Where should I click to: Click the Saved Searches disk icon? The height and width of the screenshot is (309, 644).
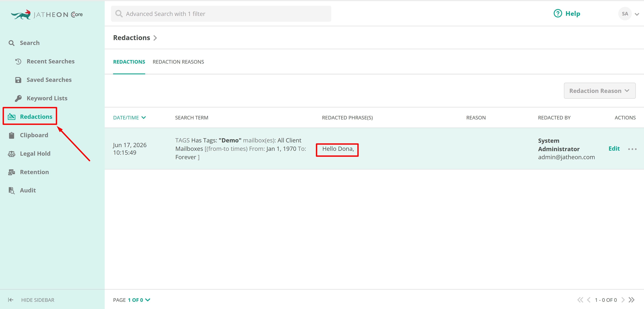[x=18, y=80]
